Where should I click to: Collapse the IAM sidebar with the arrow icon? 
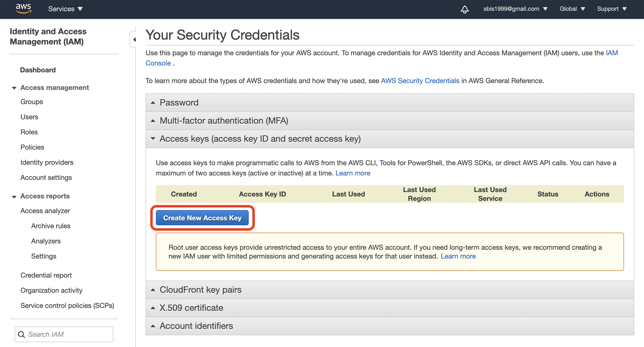click(x=134, y=39)
